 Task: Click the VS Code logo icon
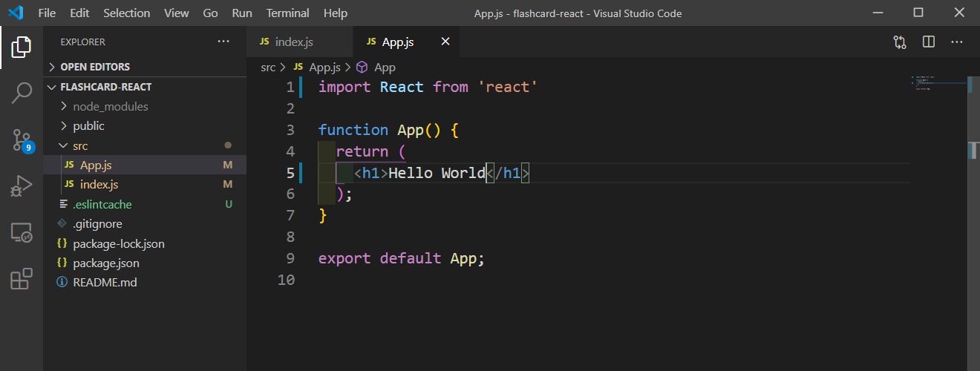pos(15,13)
